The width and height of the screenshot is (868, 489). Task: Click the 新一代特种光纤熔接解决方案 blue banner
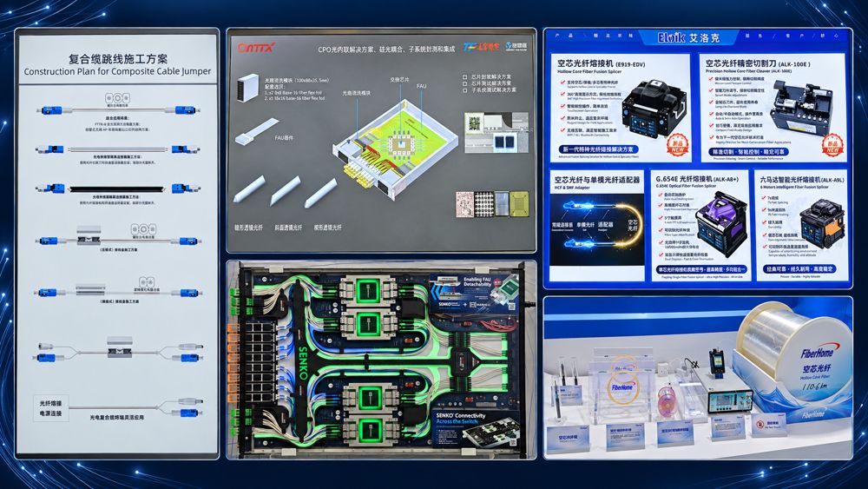(x=599, y=149)
